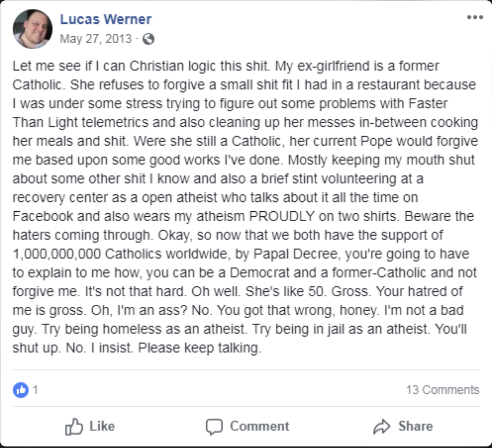Open Lucas Werner's profile picture
Viewport: 492px width, 448px height.
[32, 29]
